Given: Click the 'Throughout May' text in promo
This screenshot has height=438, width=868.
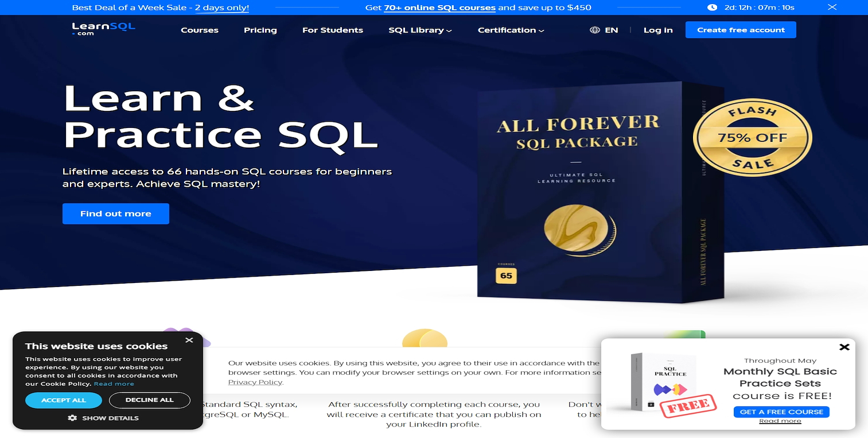Looking at the screenshot, I should click(780, 361).
